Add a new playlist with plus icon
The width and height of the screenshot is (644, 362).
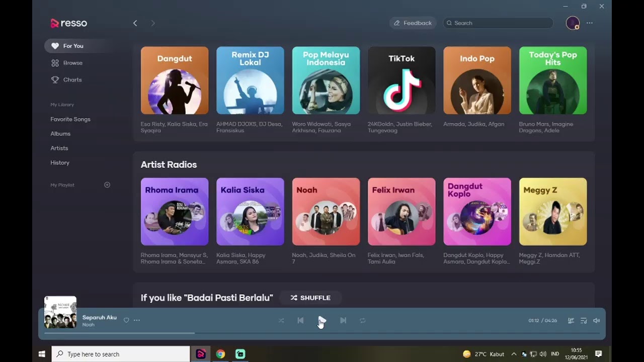107,185
